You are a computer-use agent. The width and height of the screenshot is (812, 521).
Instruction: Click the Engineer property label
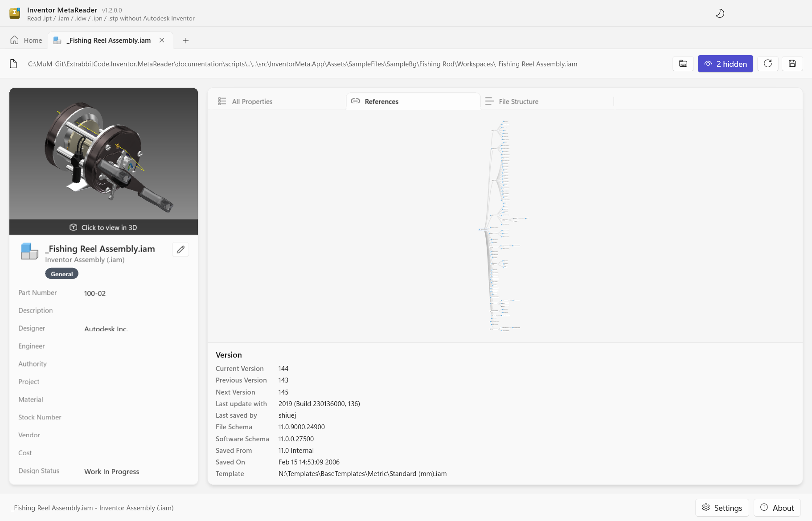click(32, 346)
